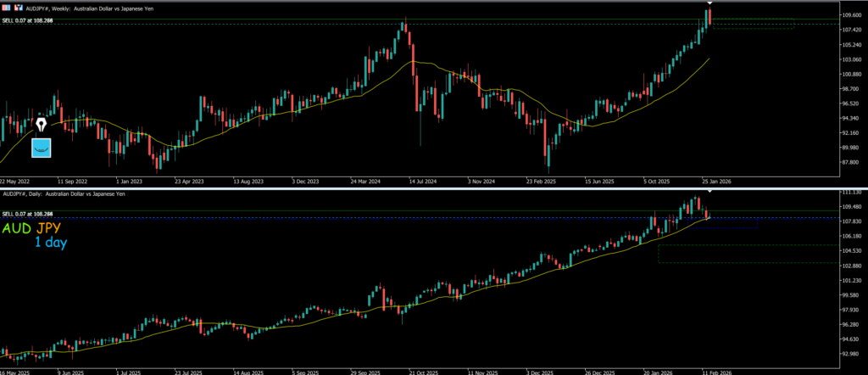This screenshot has height=375, width=868.
Task: Click the green AUD text label
Action: point(18,228)
